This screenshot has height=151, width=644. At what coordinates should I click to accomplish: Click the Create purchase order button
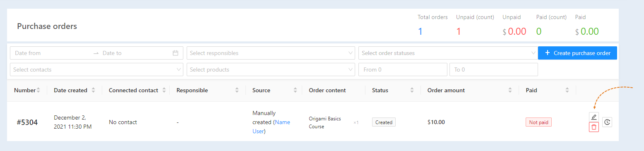click(x=577, y=53)
